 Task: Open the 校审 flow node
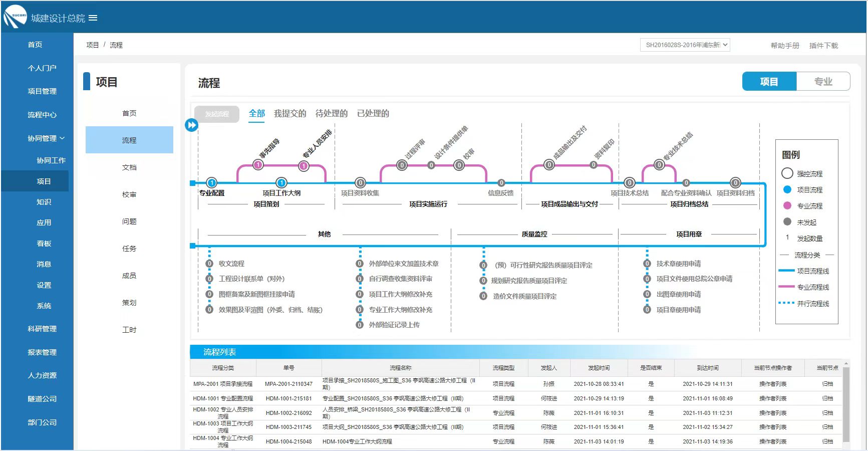pyautogui.click(x=459, y=165)
